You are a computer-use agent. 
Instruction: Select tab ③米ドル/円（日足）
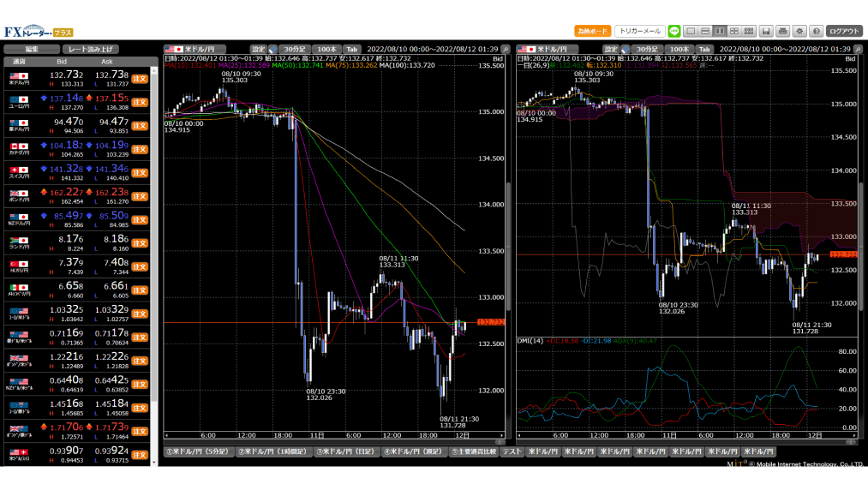pyautogui.click(x=346, y=451)
